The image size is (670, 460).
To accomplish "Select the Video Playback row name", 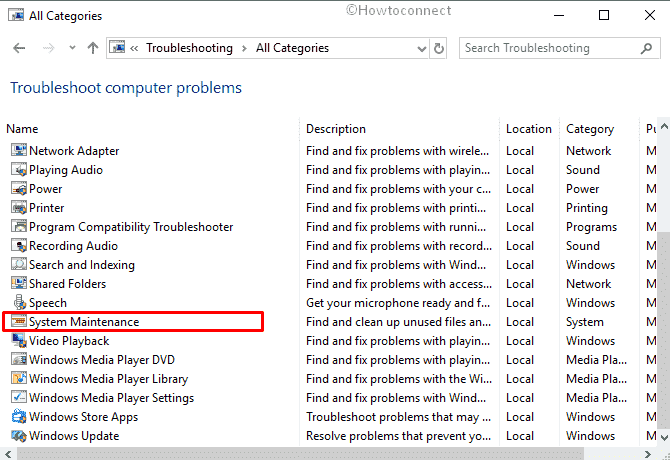I will [x=69, y=341].
